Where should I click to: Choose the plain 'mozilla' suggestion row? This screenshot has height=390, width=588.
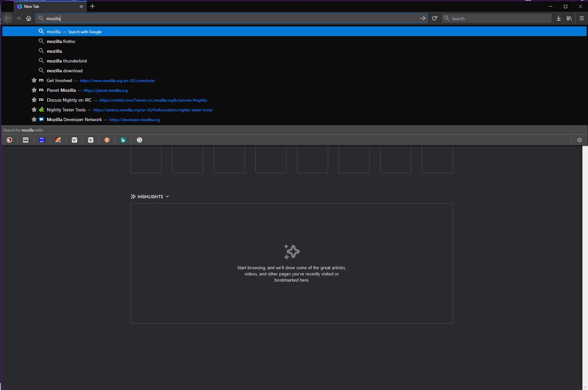click(294, 51)
